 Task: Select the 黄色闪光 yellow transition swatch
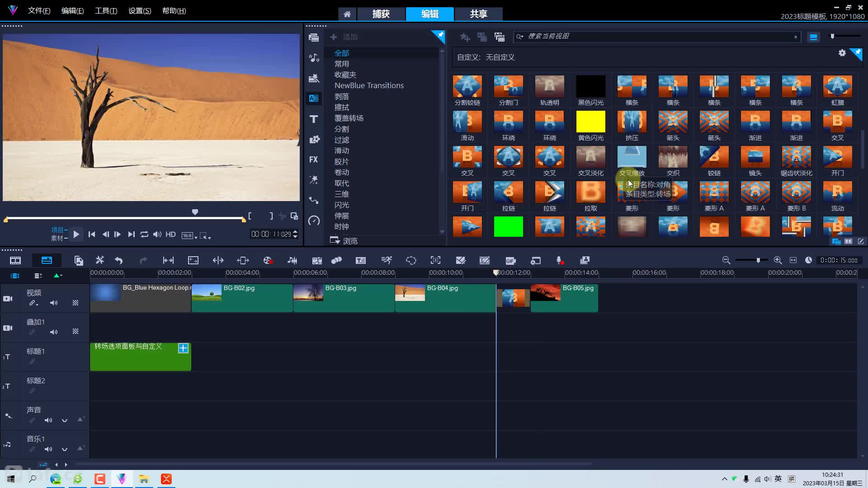click(x=590, y=122)
